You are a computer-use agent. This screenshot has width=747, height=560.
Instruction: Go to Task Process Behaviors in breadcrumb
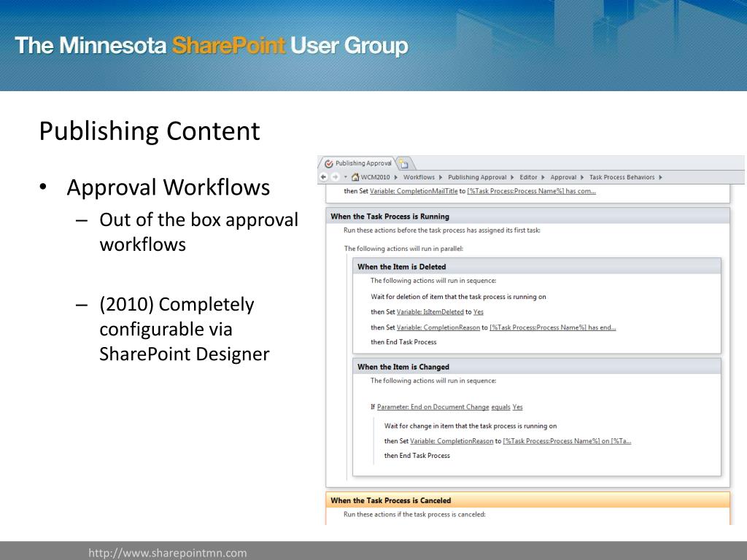pyautogui.click(x=622, y=177)
